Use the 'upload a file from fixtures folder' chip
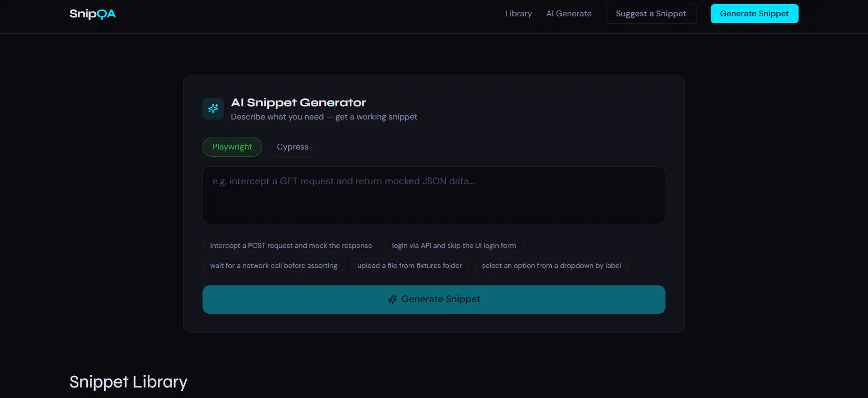The height and width of the screenshot is (398, 868). 409,266
